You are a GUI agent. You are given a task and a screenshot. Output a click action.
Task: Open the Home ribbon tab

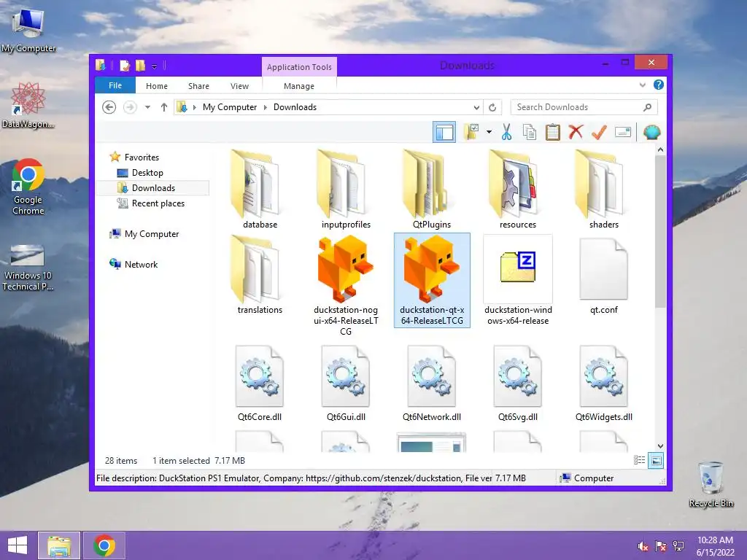(157, 86)
